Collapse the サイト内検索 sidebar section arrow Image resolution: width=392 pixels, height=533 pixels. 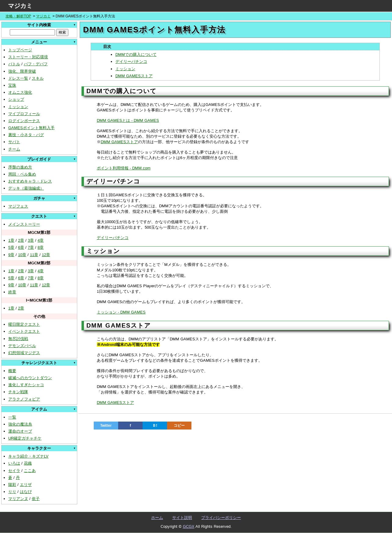pos(74,25)
